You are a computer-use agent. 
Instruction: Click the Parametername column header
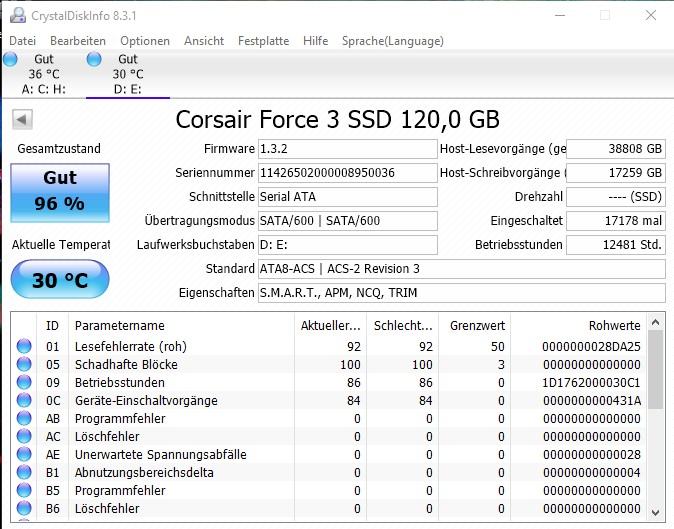point(181,325)
